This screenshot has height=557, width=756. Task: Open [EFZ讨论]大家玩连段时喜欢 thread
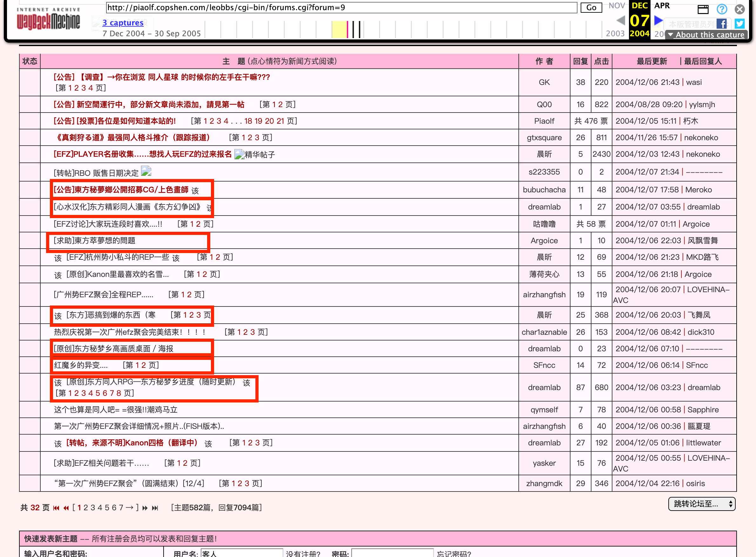[x=108, y=224]
